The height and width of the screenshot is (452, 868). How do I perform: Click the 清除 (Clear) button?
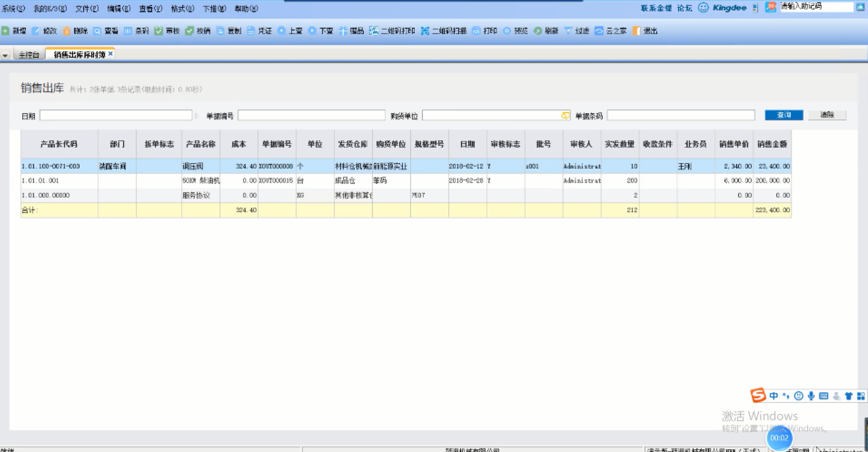click(x=827, y=115)
